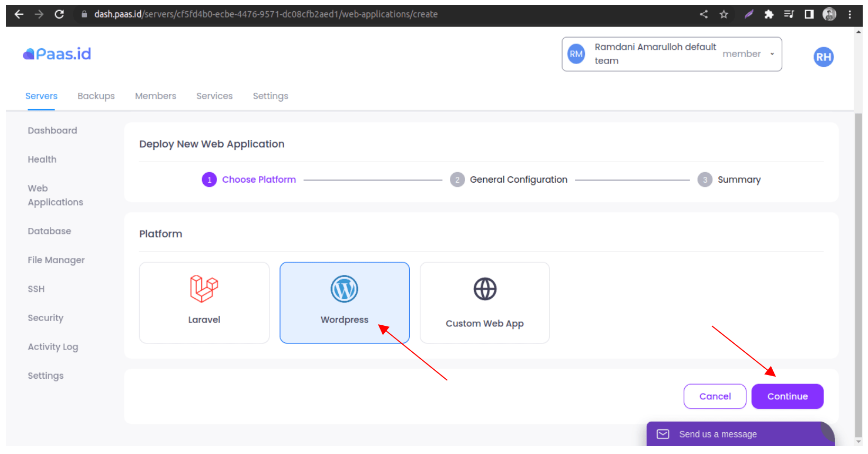
Task: Go to Activity Log in sidebar
Action: 53,347
